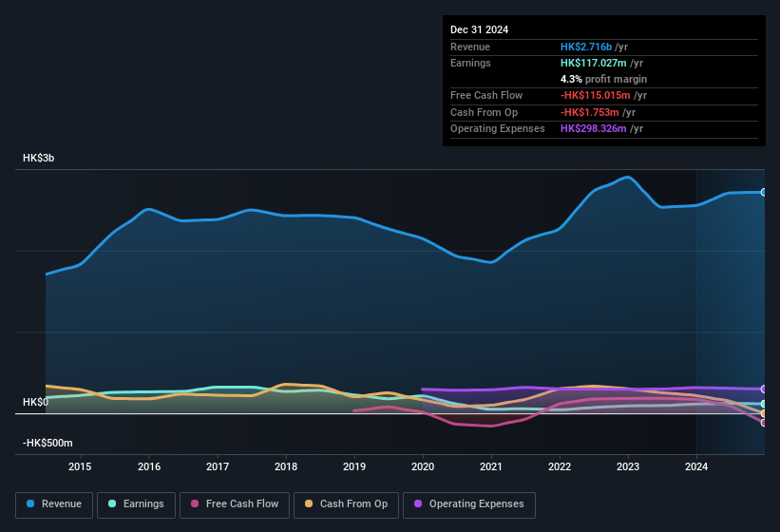This screenshot has width=780, height=532.
Task: Click the 2020 x-axis label
Action: click(x=423, y=466)
